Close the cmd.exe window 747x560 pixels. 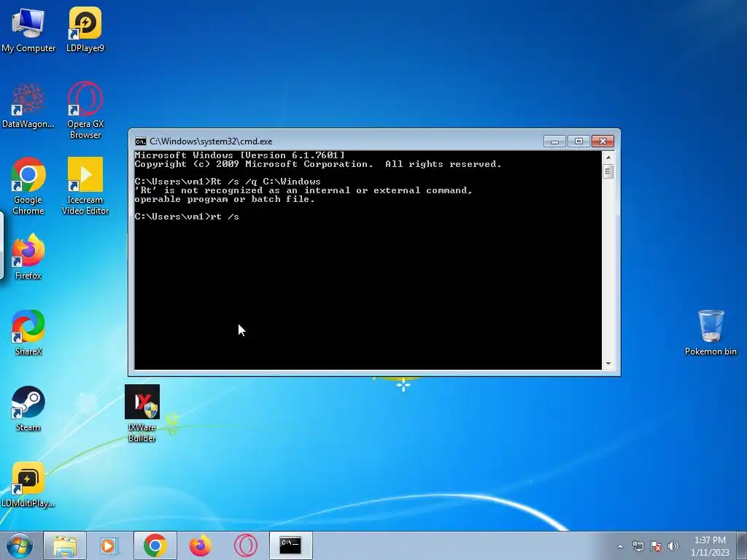click(x=603, y=141)
